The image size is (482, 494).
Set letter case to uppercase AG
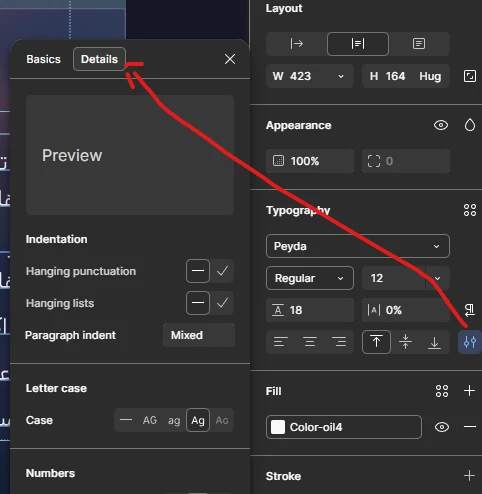point(150,420)
